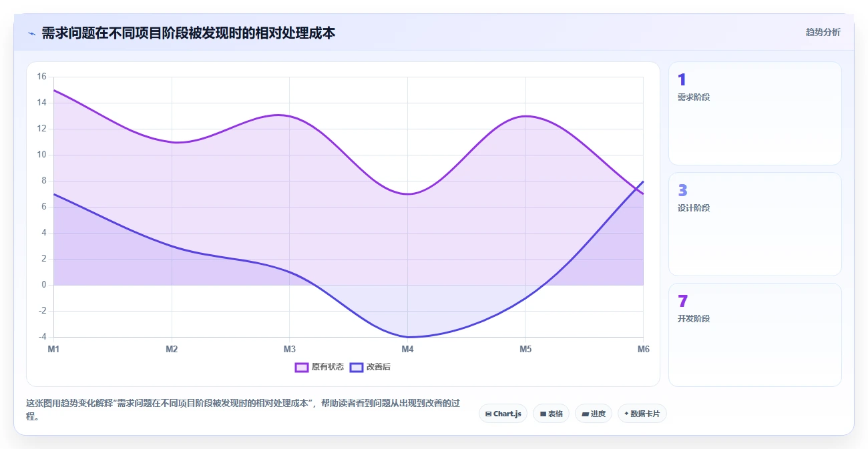
Task: Click 改善后 line's lowest point at M4
Action: (407, 337)
